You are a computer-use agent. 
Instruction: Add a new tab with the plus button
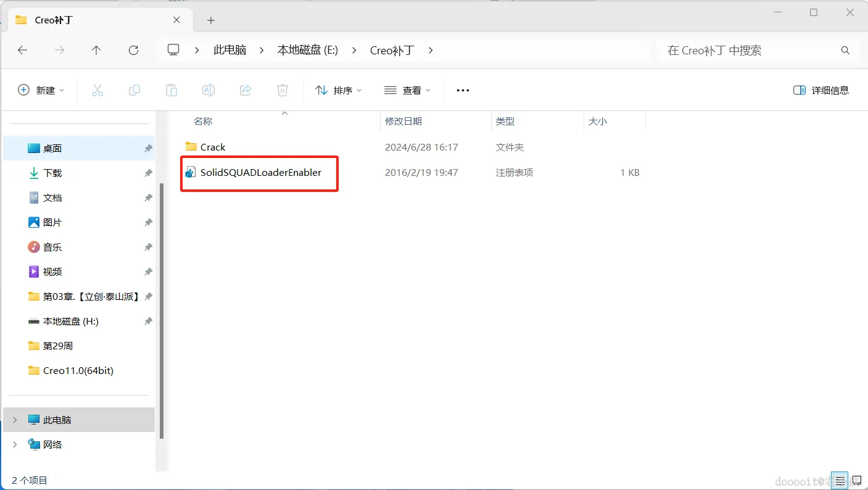click(x=211, y=20)
